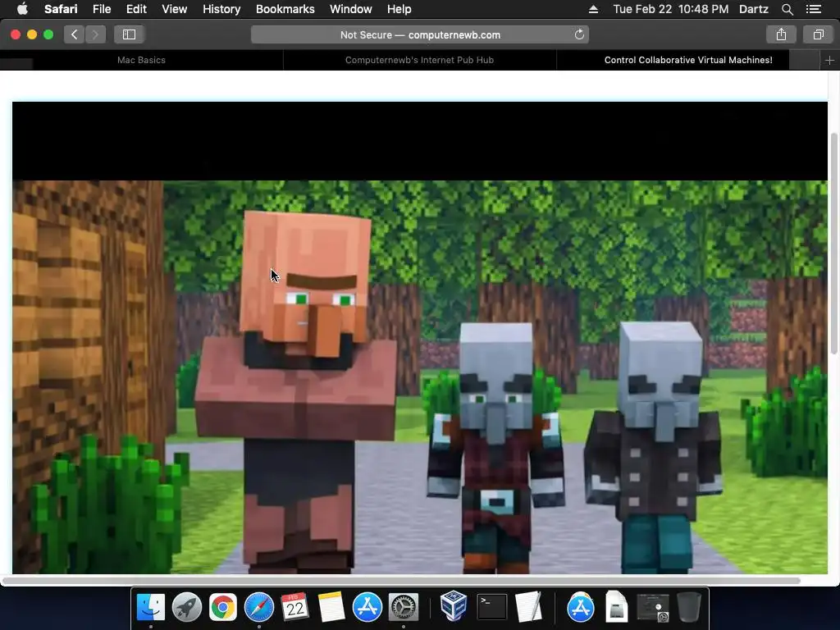This screenshot has height=630, width=840.
Task: Open Launchpad from the Dock
Action: [186, 607]
